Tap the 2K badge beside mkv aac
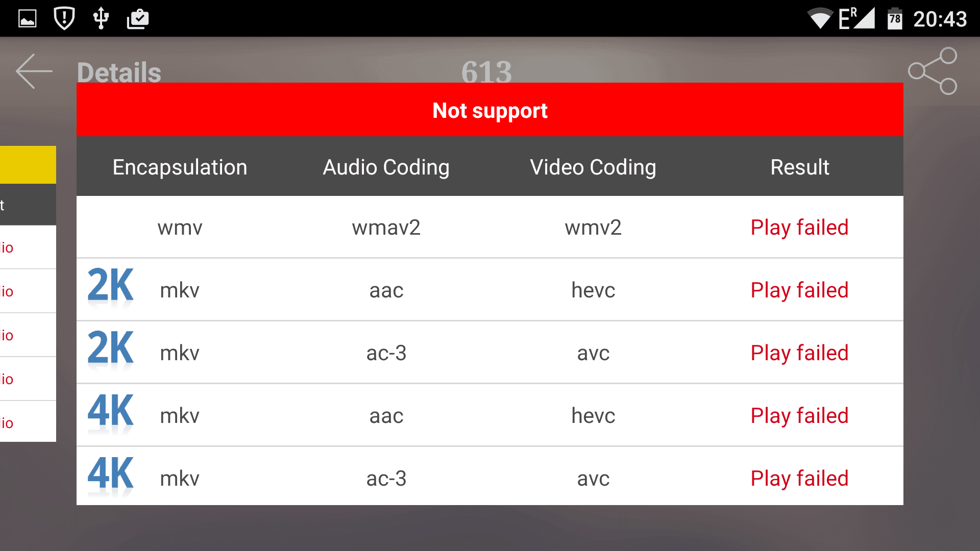The width and height of the screenshot is (980, 551). [x=111, y=287]
